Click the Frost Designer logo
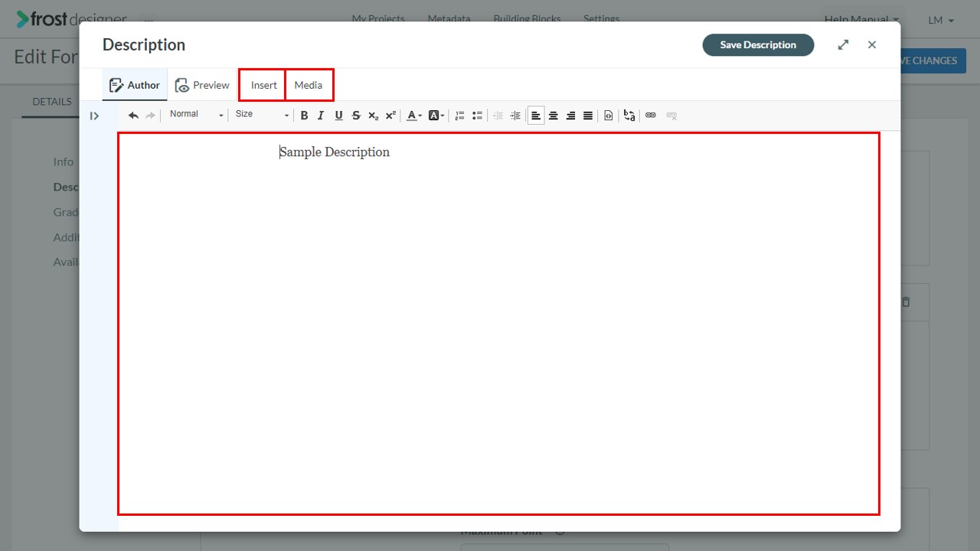This screenshot has width=980, height=551. (72, 18)
